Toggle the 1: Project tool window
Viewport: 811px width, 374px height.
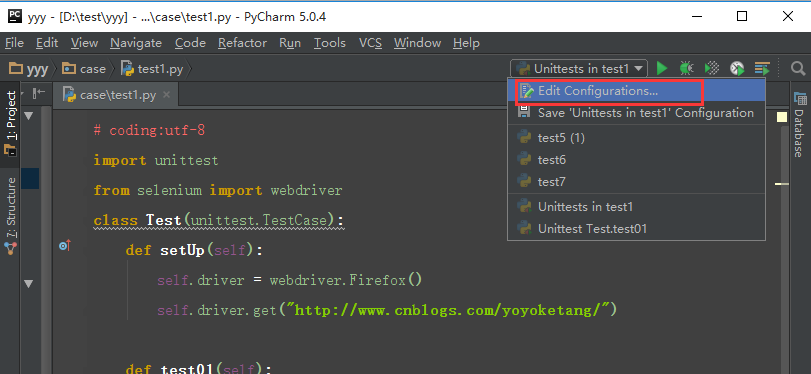click(10, 124)
